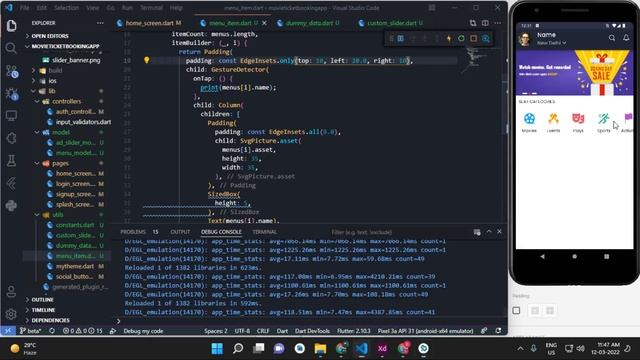Open the Remote Explorer view

pyautogui.click(x=11, y=116)
